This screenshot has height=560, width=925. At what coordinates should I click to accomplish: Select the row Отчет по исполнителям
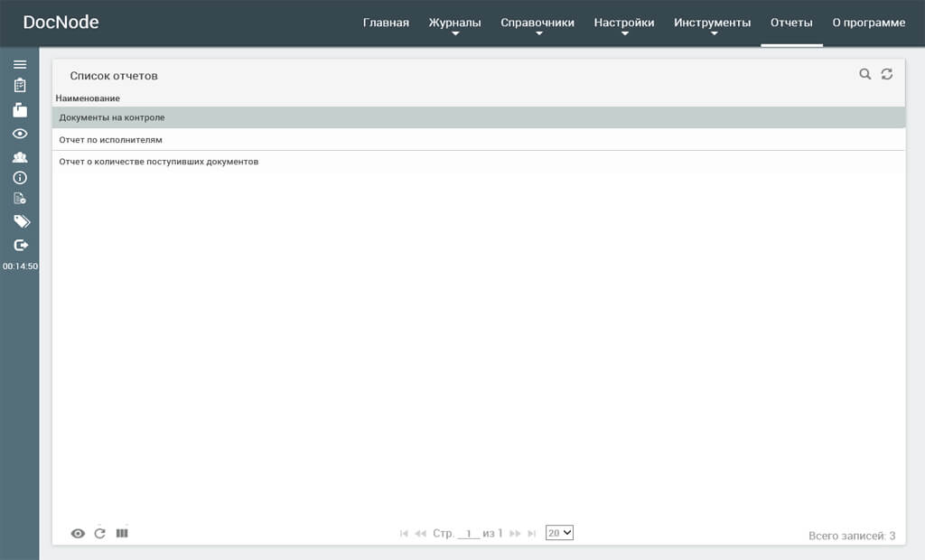pos(479,139)
